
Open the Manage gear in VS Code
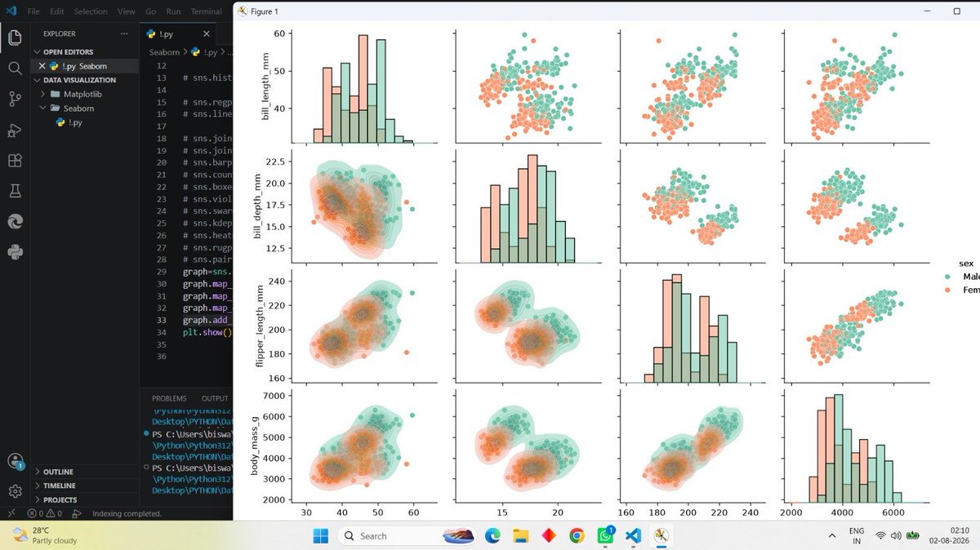15,491
